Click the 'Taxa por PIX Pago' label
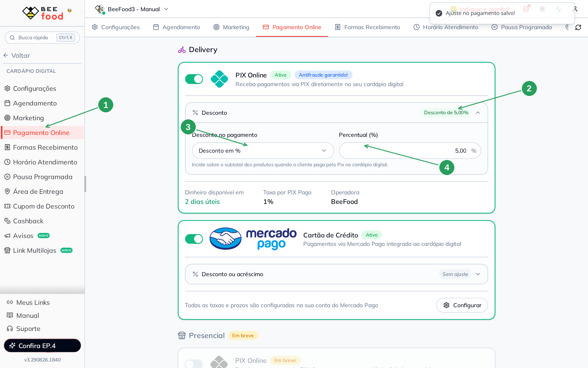 287,192
